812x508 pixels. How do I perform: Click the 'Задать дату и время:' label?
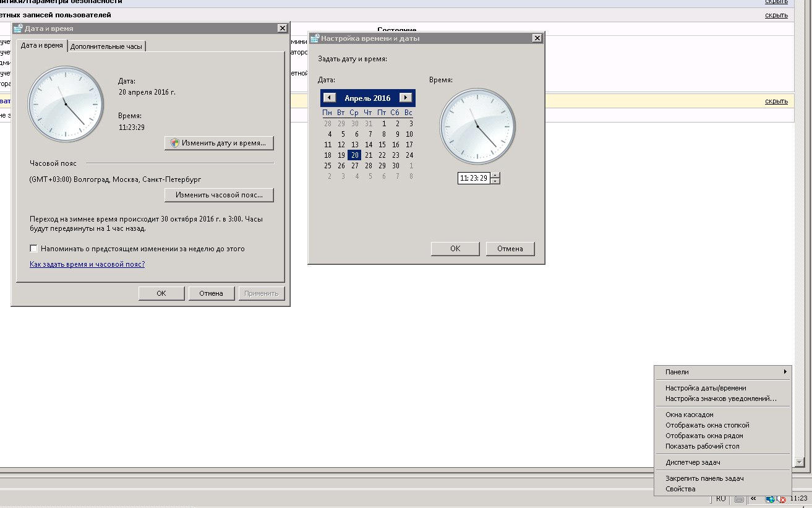point(353,59)
